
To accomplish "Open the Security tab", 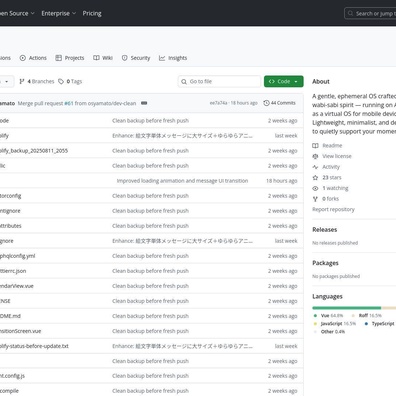I will tap(136, 58).
